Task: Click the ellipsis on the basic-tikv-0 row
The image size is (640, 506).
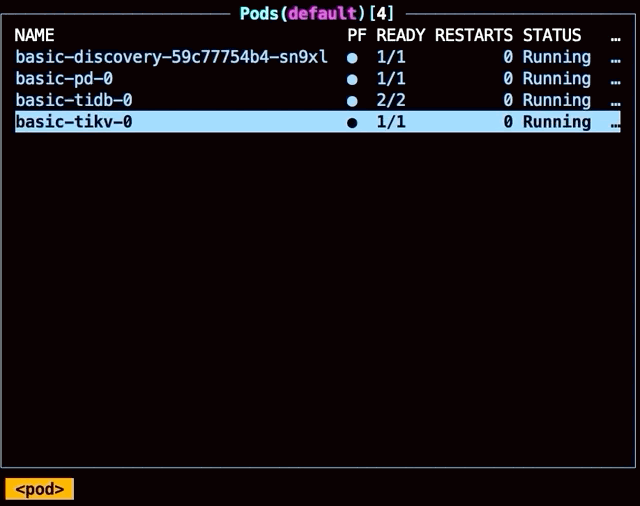Action: pyautogui.click(x=616, y=126)
